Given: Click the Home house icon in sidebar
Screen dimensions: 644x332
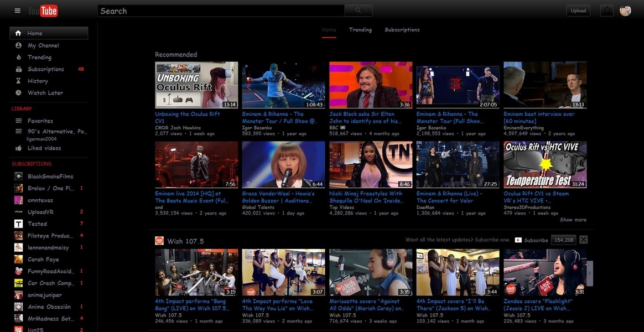Looking at the screenshot, I should point(18,33).
